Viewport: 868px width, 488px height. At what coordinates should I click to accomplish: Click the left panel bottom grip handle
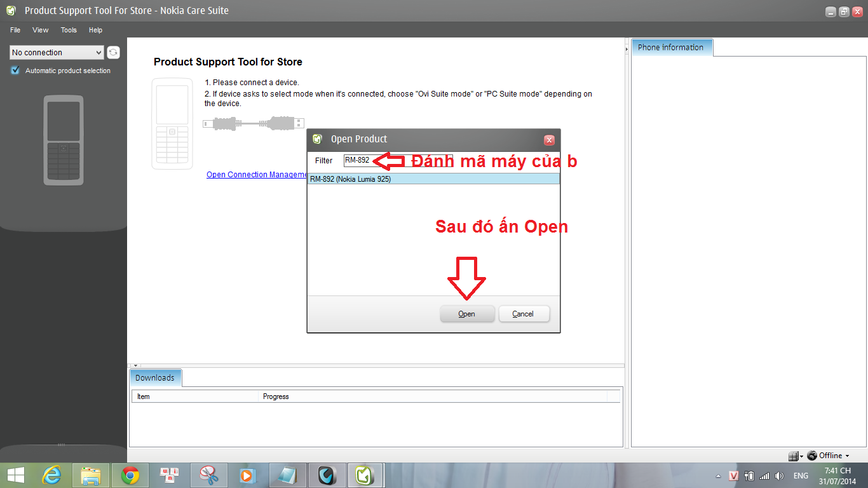point(62,444)
